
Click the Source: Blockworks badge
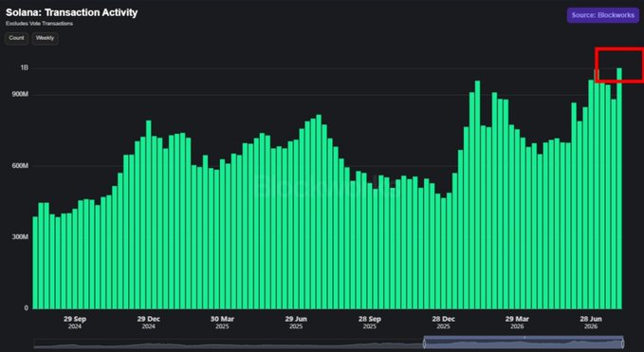602,15
